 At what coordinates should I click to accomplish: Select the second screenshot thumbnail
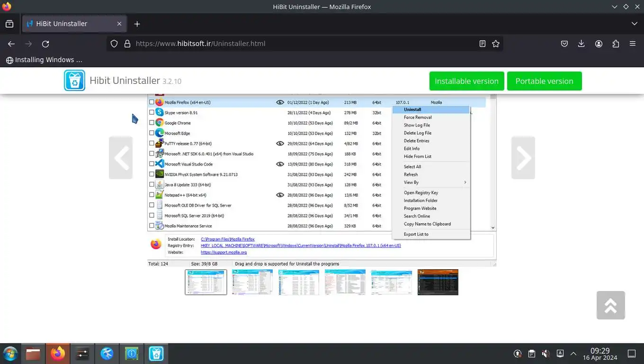(252, 282)
